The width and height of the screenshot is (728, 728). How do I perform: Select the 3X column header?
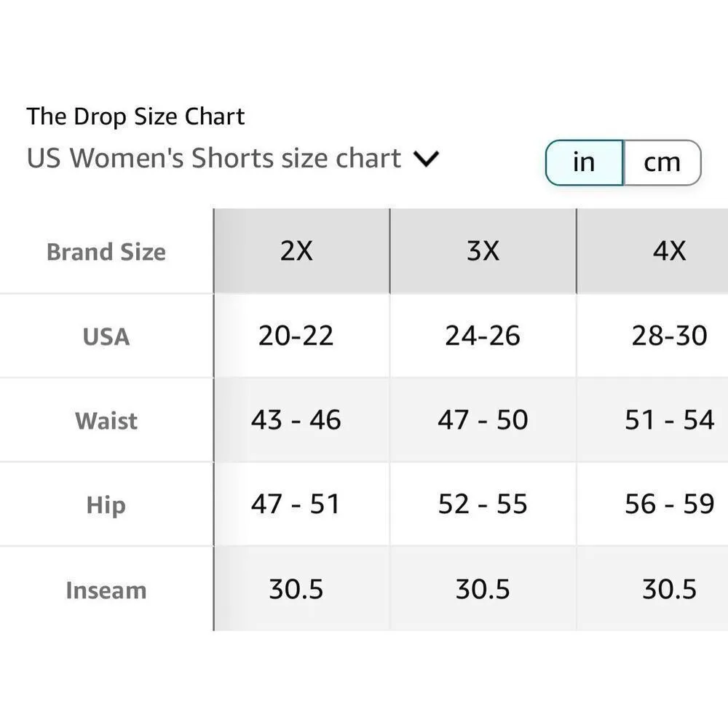tap(482, 251)
